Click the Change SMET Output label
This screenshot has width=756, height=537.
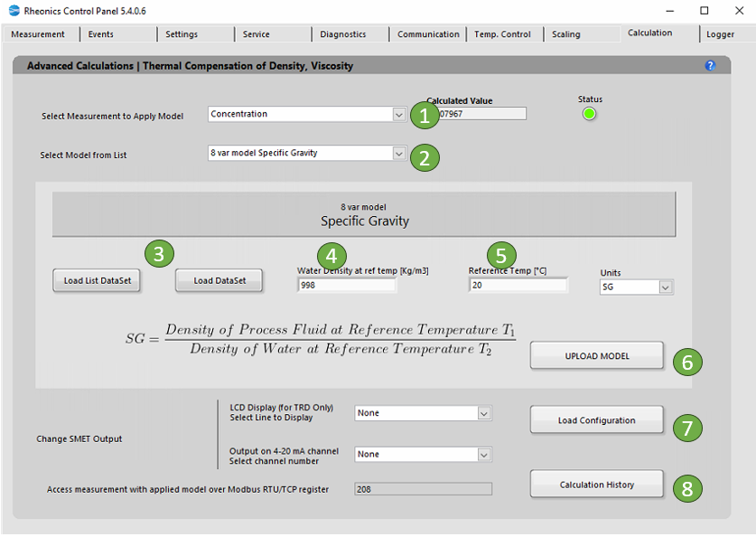[x=79, y=439]
